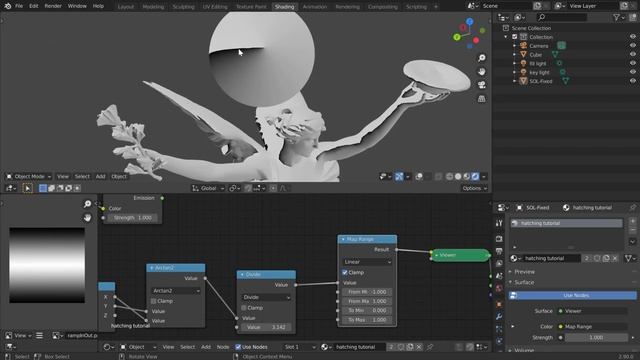Open the Render menu
The height and width of the screenshot is (360, 640).
tap(53, 6)
